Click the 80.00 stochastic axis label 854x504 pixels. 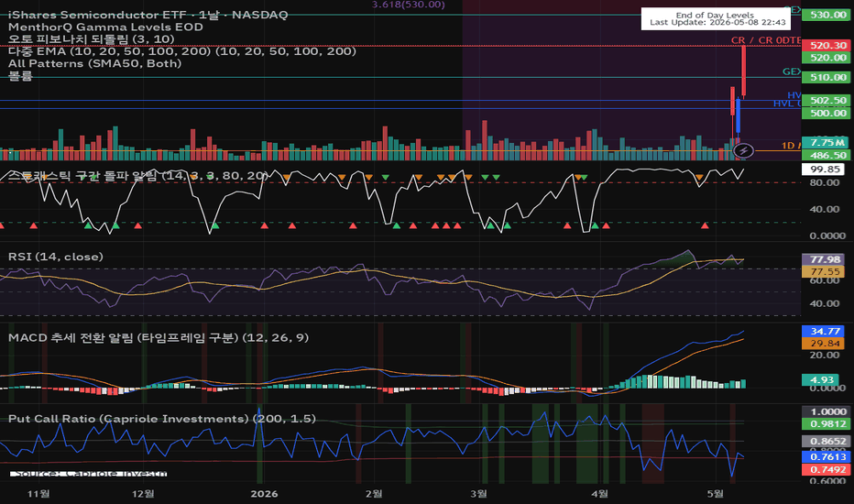pyautogui.click(x=824, y=182)
